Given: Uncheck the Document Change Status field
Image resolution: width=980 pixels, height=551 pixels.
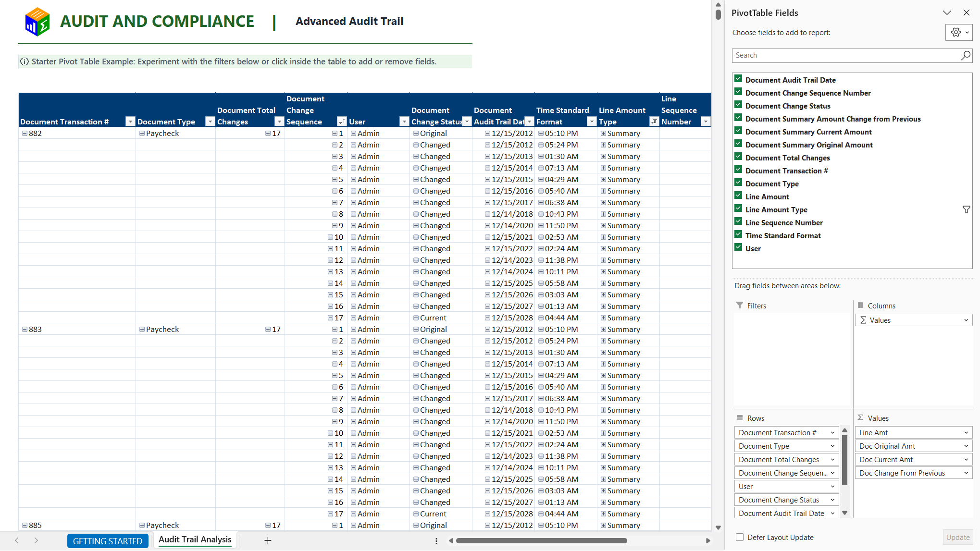Looking at the screenshot, I should (x=738, y=105).
